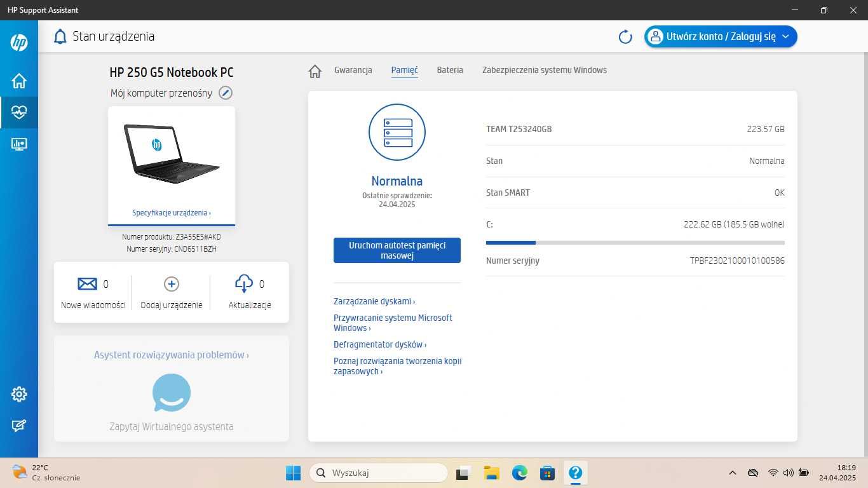This screenshot has width=868, height=488.
Task: Open the Task View icon in the taskbar
Action: pos(464,473)
